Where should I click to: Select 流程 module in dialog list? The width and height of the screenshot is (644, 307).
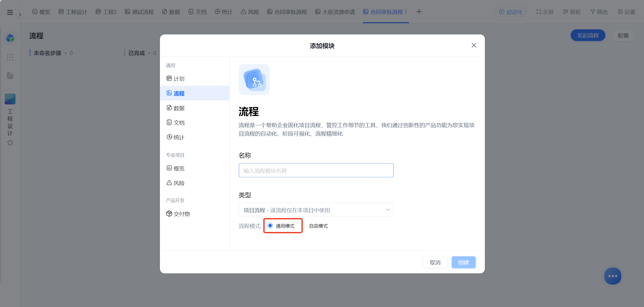click(194, 93)
